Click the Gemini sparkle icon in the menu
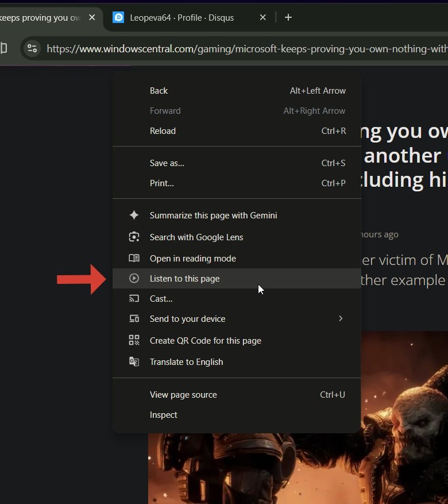The image size is (448, 504). coord(134,215)
